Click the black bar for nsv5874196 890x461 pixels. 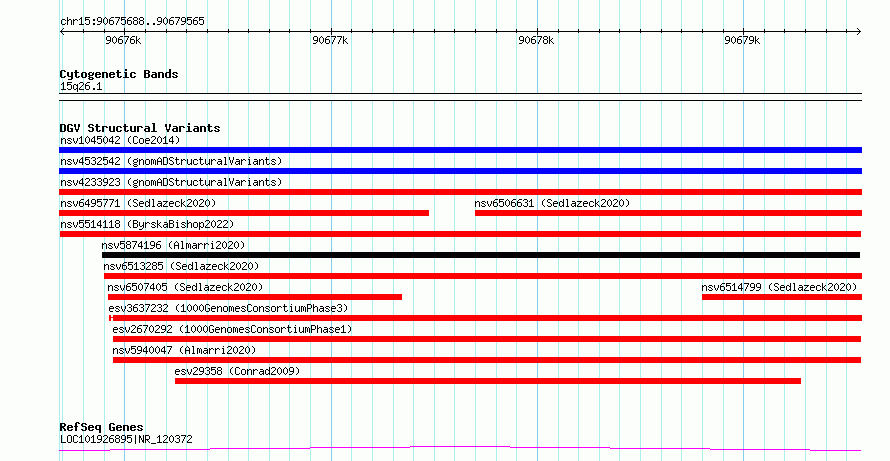481,255
